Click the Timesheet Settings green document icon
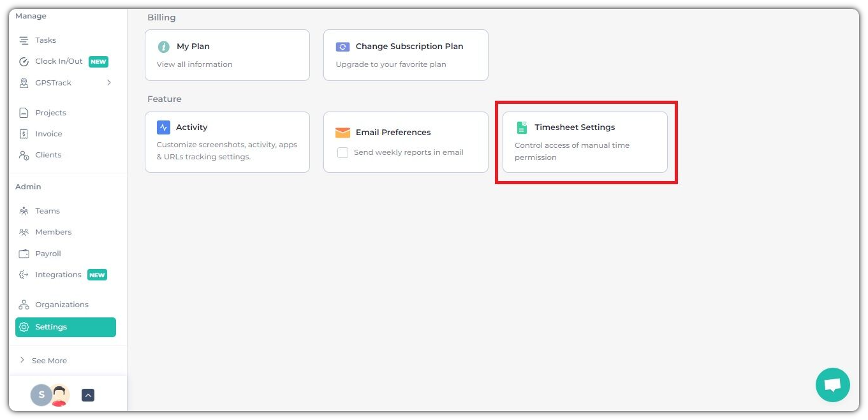 (522, 127)
